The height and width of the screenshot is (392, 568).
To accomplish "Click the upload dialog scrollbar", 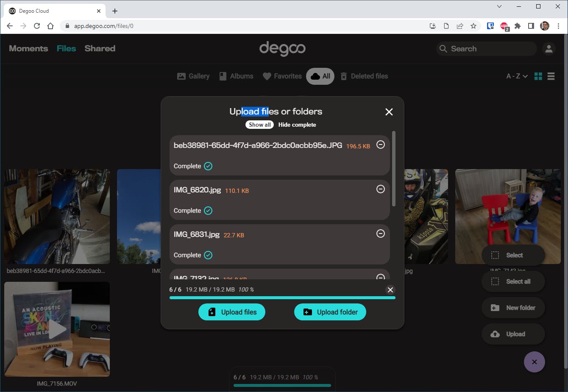I will click(x=394, y=169).
